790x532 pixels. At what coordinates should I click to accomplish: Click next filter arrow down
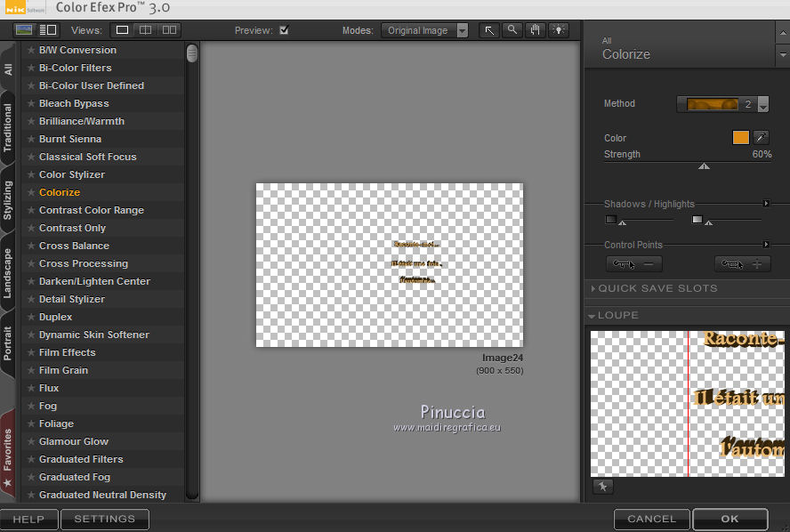[783, 55]
